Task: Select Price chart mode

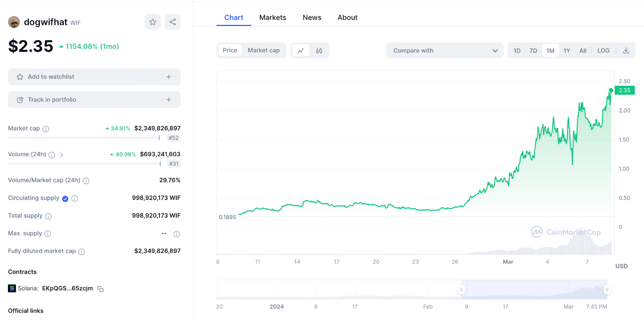Action: (x=230, y=50)
